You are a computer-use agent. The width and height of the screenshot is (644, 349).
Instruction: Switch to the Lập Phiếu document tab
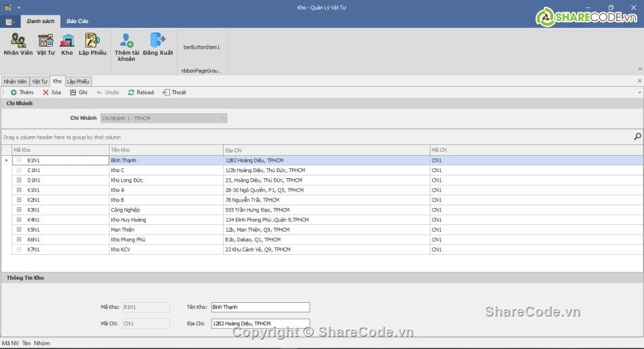(78, 81)
